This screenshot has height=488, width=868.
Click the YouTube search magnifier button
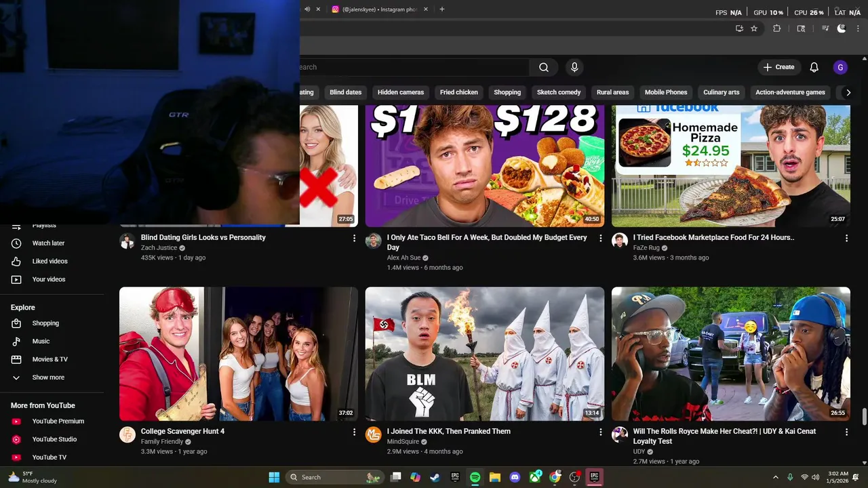coord(544,67)
